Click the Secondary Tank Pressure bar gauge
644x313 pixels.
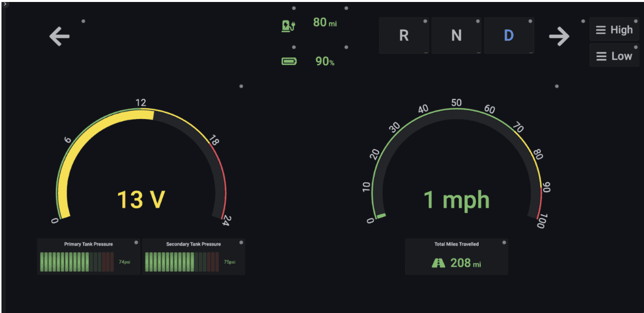[x=182, y=262]
